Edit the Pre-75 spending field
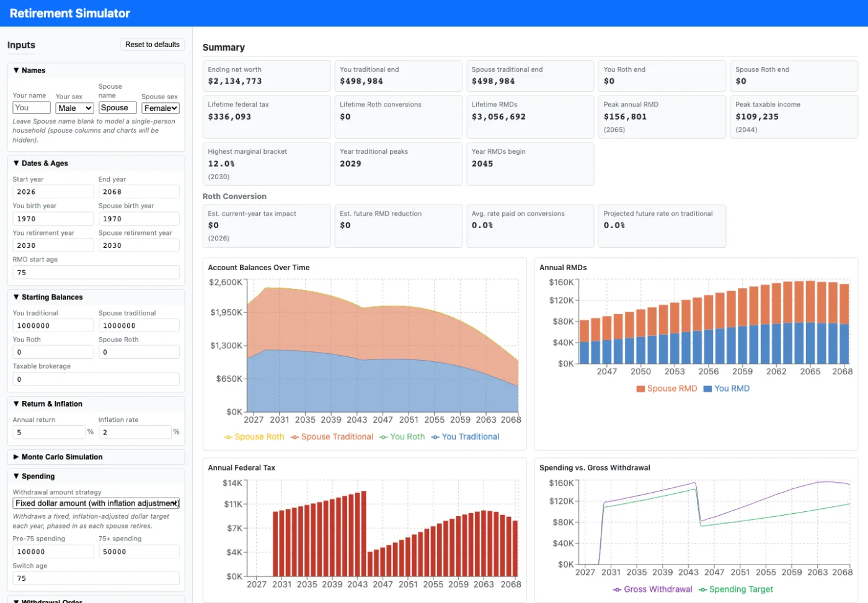Image resolution: width=868 pixels, height=603 pixels. [x=53, y=552]
